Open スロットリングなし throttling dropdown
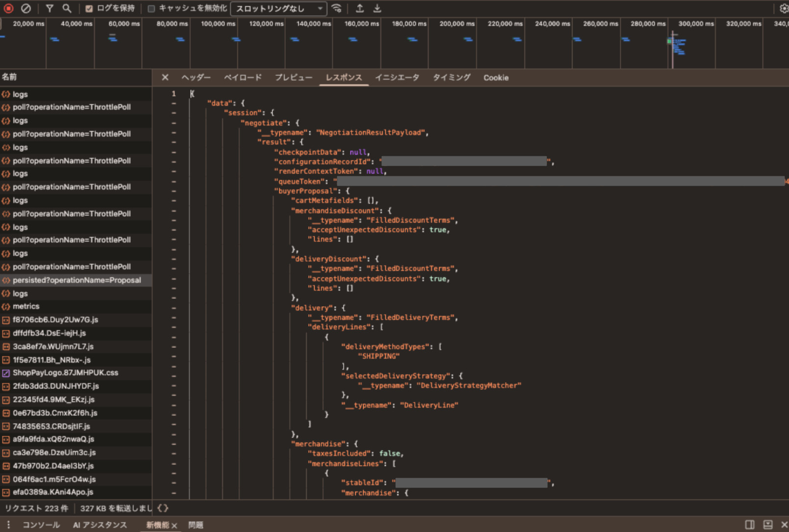789x532 pixels. 278,8
